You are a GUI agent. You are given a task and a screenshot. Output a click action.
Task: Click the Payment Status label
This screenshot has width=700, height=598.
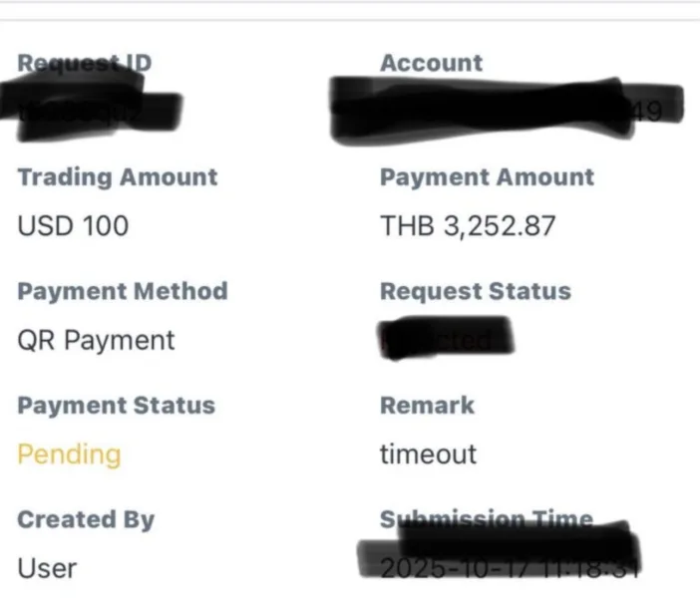[x=116, y=406]
